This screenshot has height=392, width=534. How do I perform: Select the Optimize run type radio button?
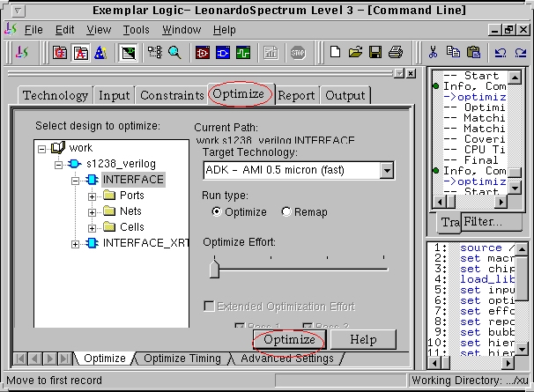[x=217, y=212]
